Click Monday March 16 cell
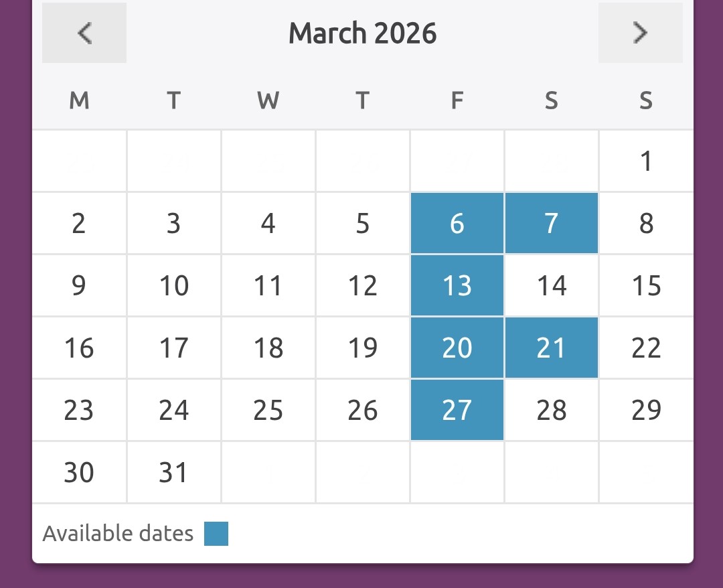Image resolution: width=723 pixels, height=588 pixels. [79, 348]
